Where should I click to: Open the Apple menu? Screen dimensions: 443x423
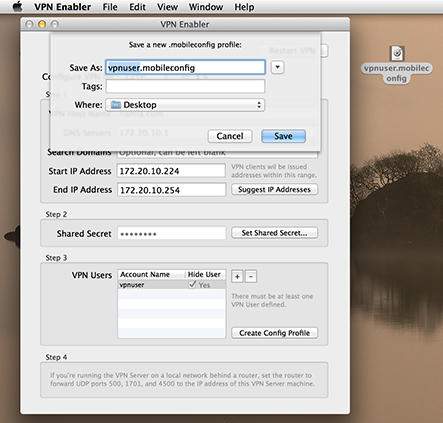(17, 6)
